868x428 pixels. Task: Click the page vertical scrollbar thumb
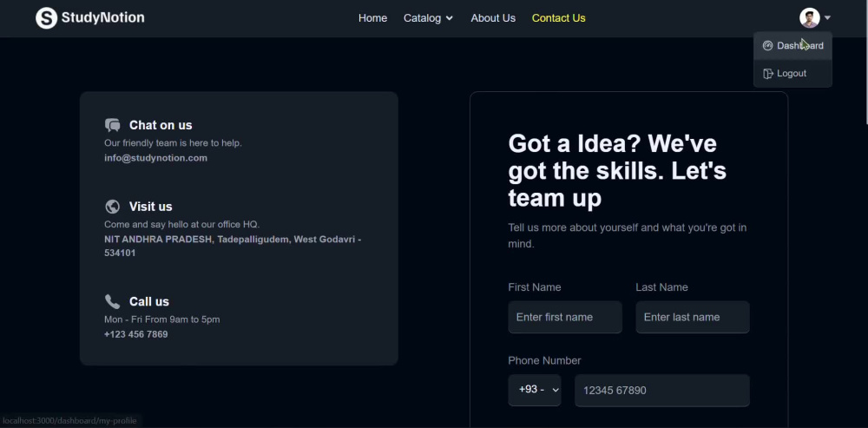pos(866,62)
